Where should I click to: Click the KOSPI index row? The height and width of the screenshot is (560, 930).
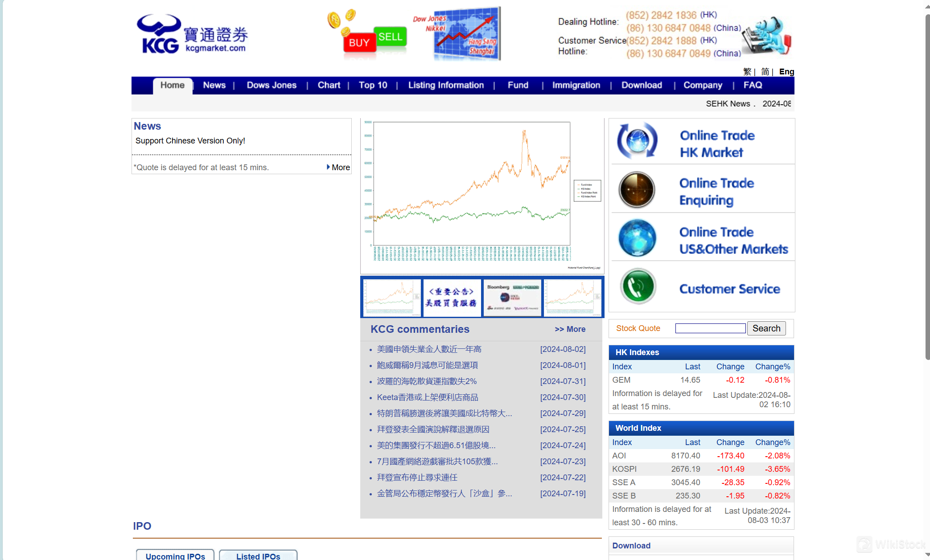(701, 469)
